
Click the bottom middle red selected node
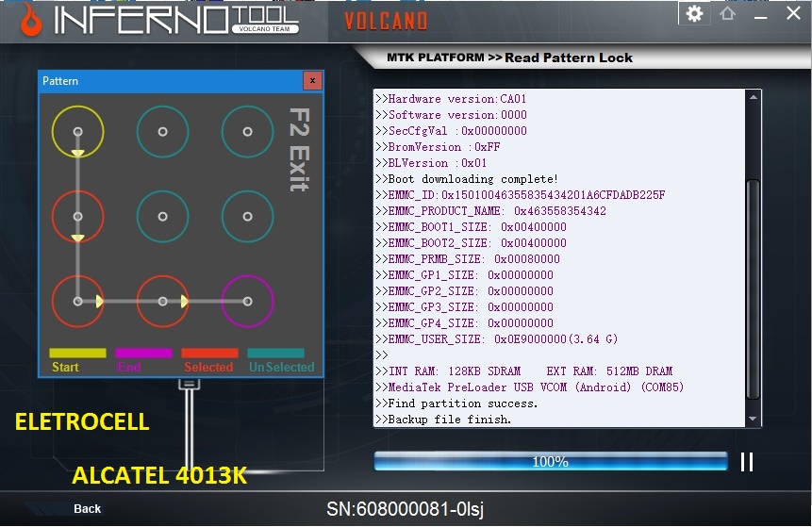point(162,302)
